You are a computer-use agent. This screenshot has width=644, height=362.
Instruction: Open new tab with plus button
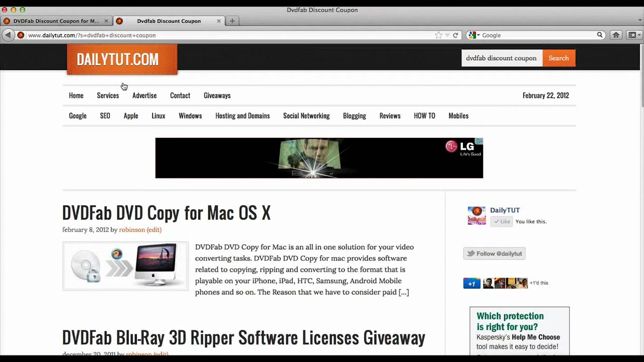232,21
